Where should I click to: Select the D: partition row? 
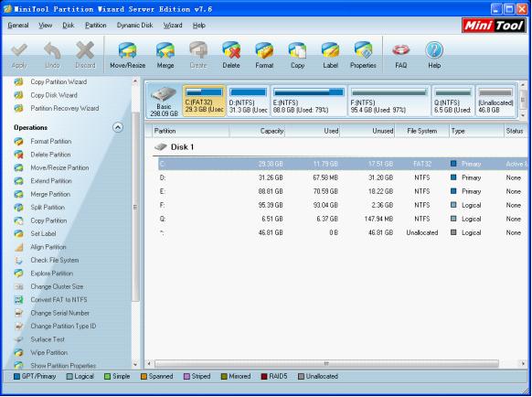[x=342, y=177]
